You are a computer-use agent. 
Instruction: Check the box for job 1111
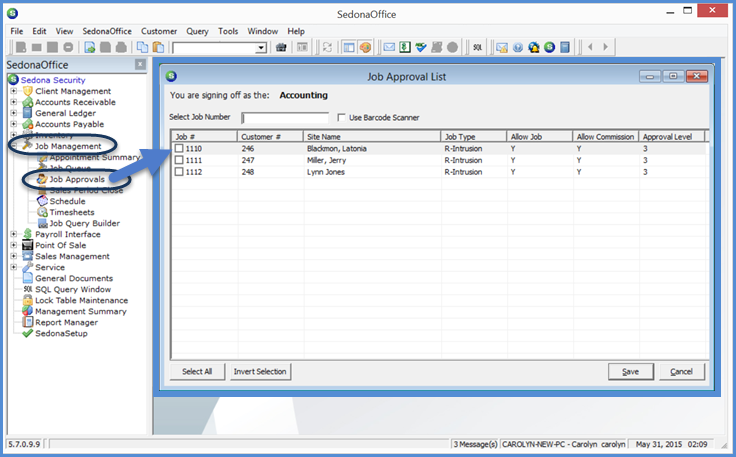(179, 160)
